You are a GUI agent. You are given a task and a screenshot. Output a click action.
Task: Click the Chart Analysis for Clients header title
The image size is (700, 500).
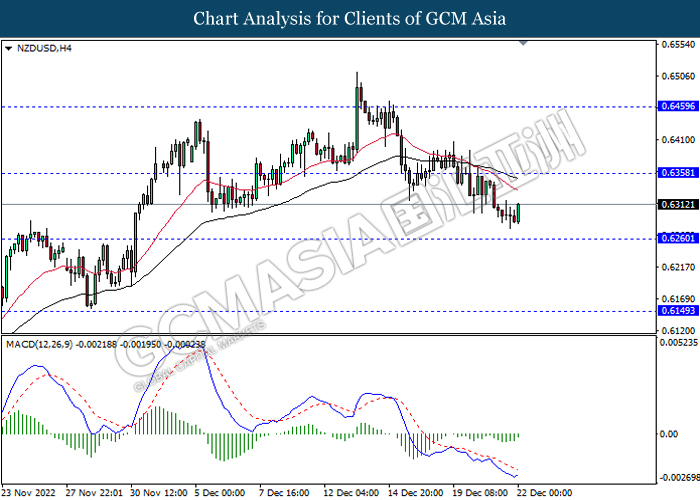350,19
